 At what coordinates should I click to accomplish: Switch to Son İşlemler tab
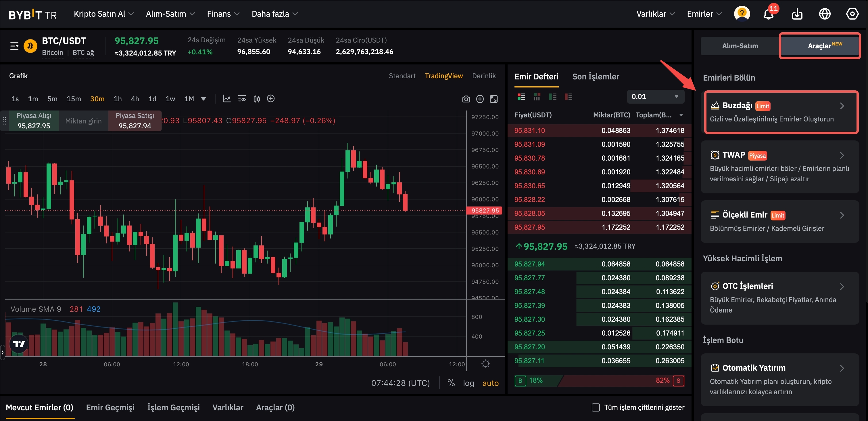pyautogui.click(x=596, y=77)
